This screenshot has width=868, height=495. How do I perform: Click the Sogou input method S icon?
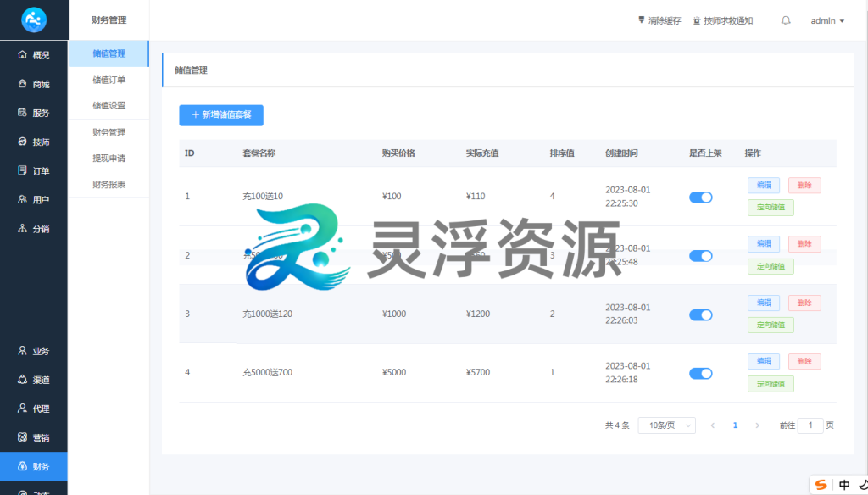(821, 485)
